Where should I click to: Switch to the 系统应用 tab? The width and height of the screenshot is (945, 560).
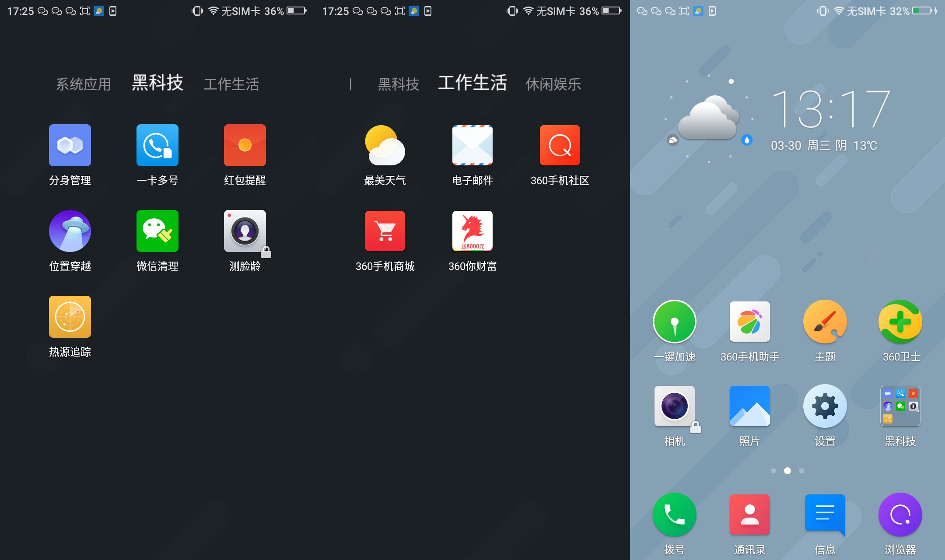[x=83, y=84]
